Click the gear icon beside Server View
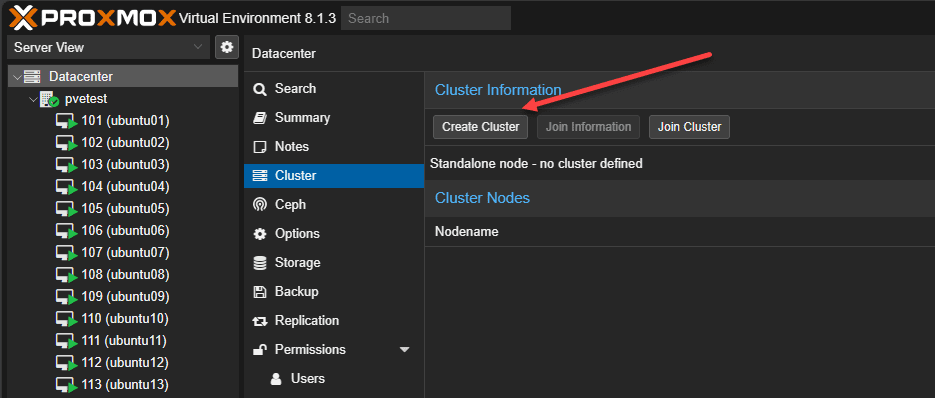Screen dimensions: 935x398 pos(227,47)
